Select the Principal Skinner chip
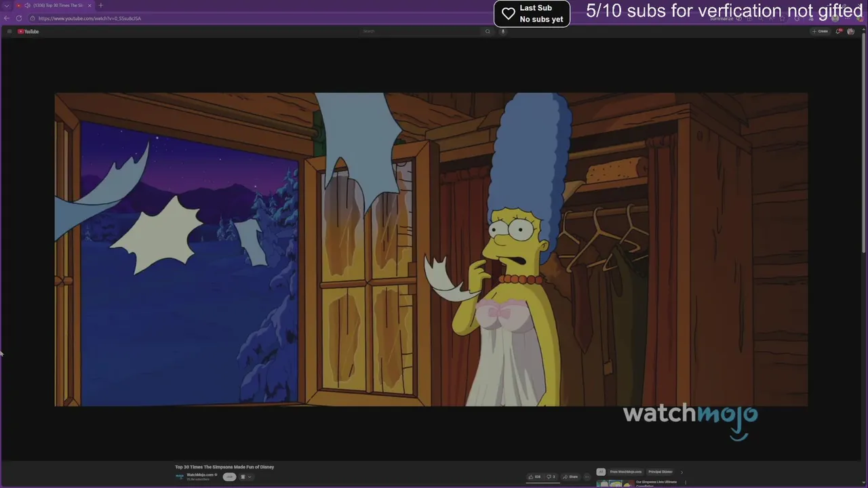The height and width of the screenshot is (488, 868). point(660,472)
